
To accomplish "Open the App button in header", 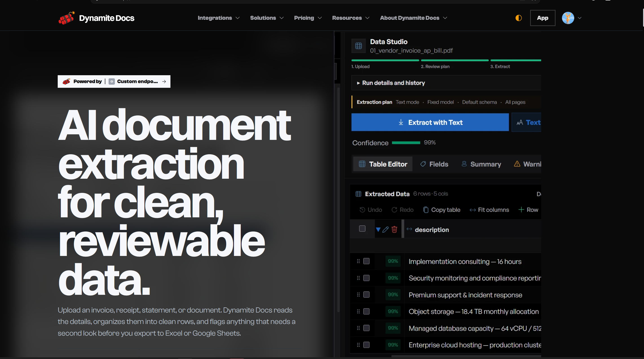I will 543,18.
